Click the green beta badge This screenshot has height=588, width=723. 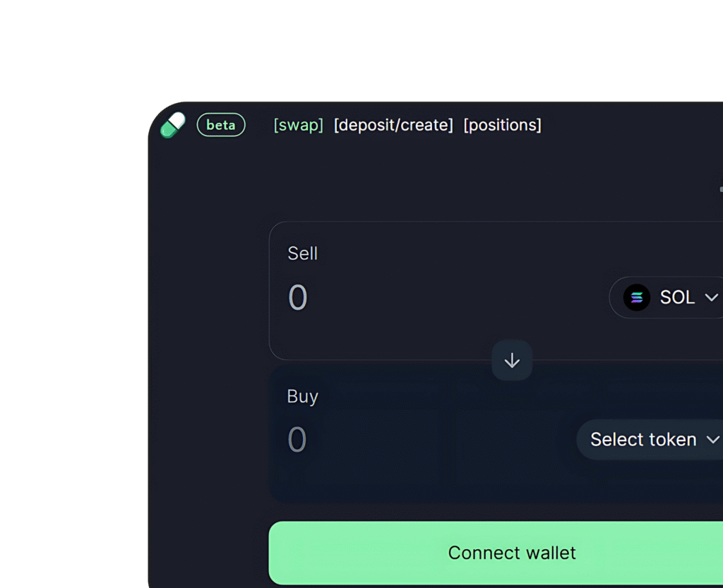(x=221, y=125)
